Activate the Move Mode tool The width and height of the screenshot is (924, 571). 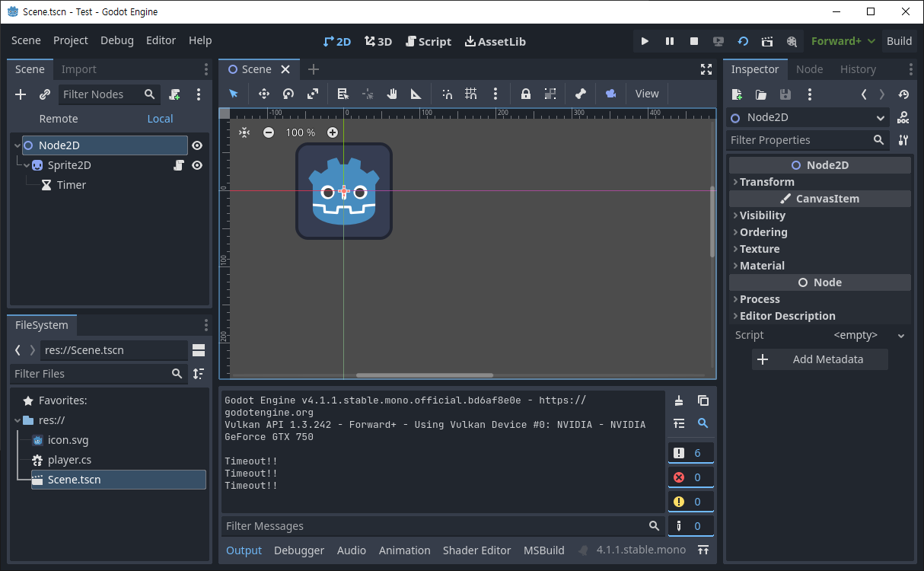(264, 94)
